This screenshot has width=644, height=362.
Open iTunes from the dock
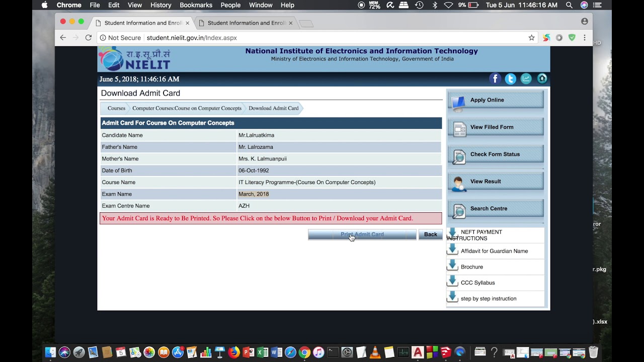[x=318, y=352]
